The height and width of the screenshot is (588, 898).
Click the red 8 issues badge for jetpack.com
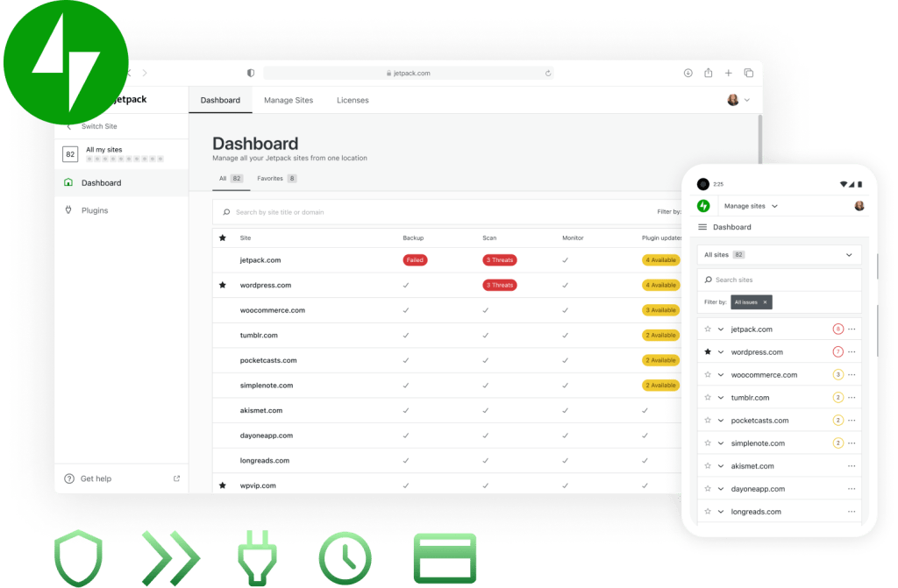coord(837,329)
